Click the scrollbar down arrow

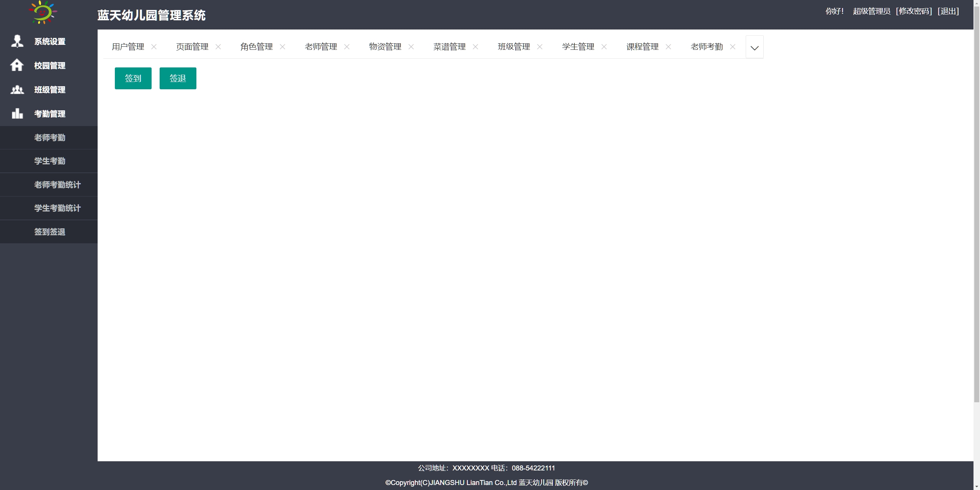[977, 487]
